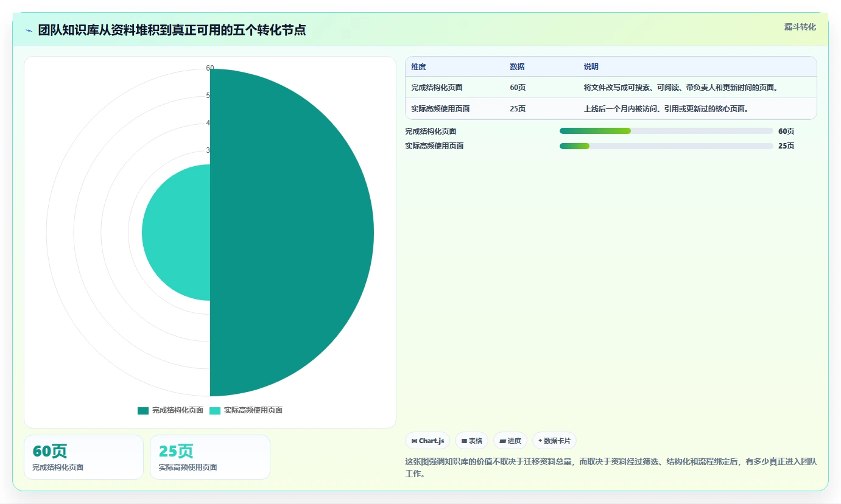
Task: Click the 60页 value beside the progress bar
Action: point(786,131)
